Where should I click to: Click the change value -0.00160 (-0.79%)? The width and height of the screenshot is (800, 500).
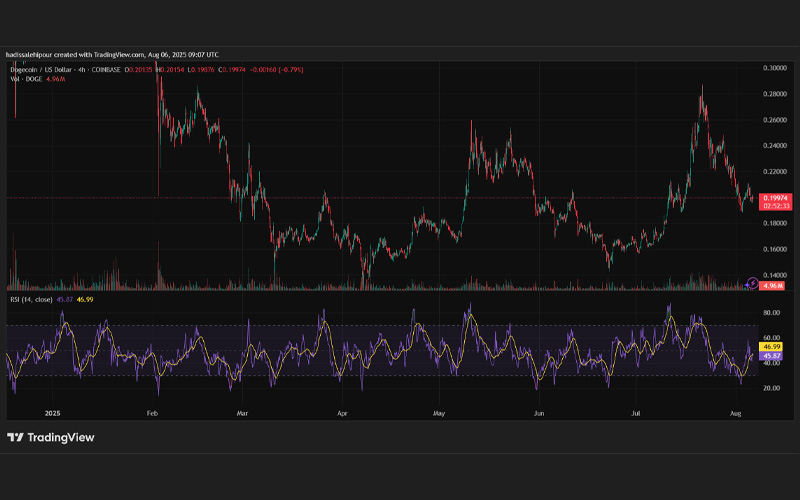point(277,69)
